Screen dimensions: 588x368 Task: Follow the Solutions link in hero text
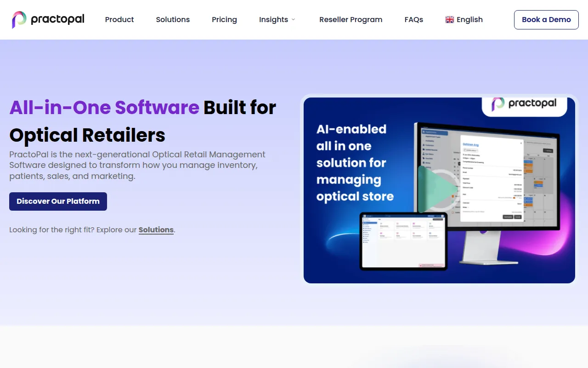pos(156,230)
